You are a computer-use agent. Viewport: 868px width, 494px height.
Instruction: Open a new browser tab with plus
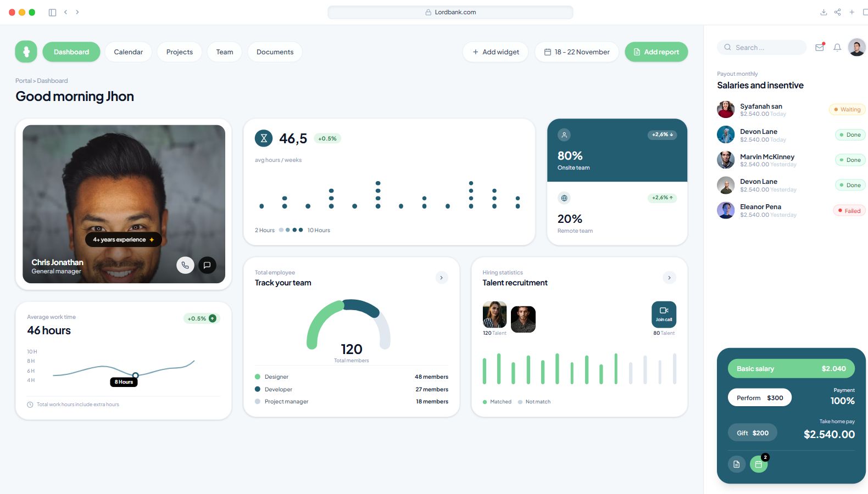(852, 12)
